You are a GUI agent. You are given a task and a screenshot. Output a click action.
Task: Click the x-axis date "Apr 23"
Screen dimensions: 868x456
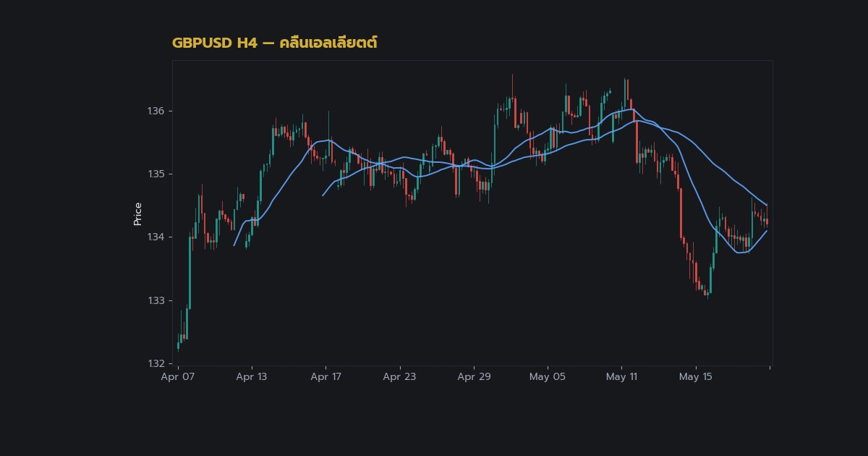point(400,377)
